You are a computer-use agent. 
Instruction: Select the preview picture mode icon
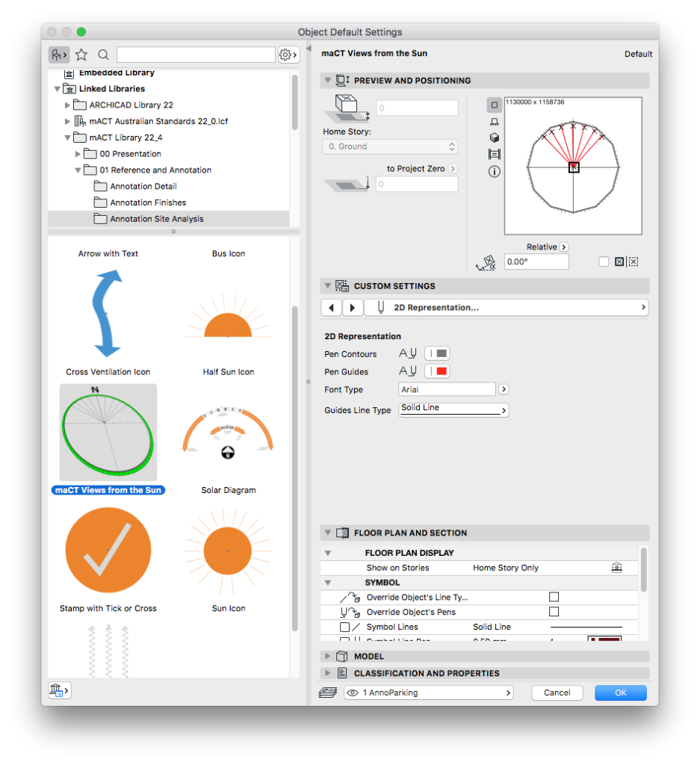point(494,155)
